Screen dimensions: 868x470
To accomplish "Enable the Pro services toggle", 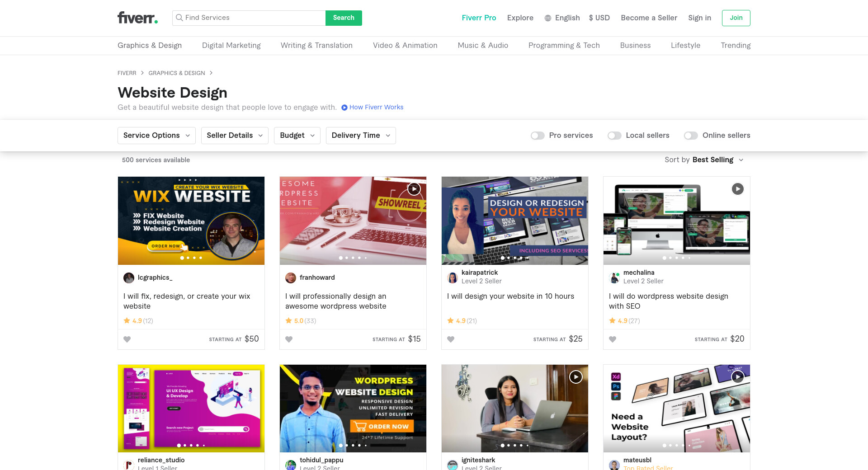I will point(538,136).
